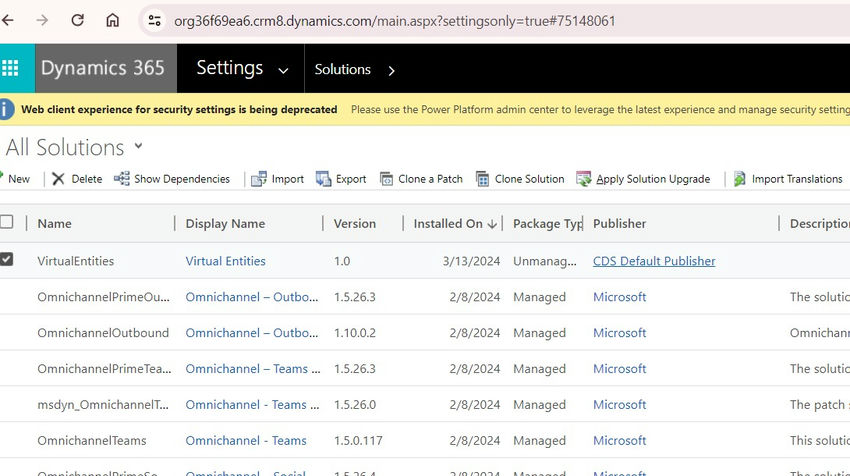
Task: Expand the Settings dropdown chevron
Action: point(283,70)
